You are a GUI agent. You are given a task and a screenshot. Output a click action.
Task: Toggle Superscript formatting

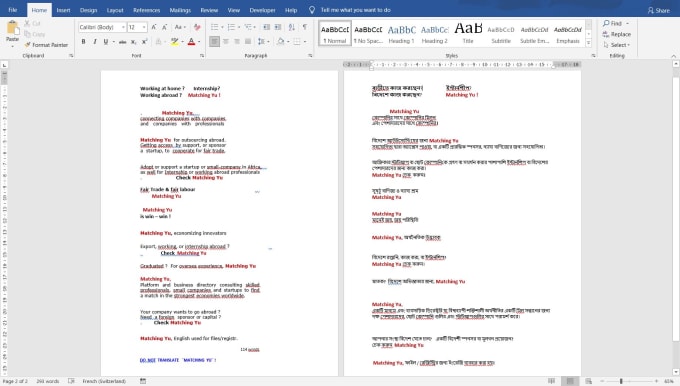[144, 42]
